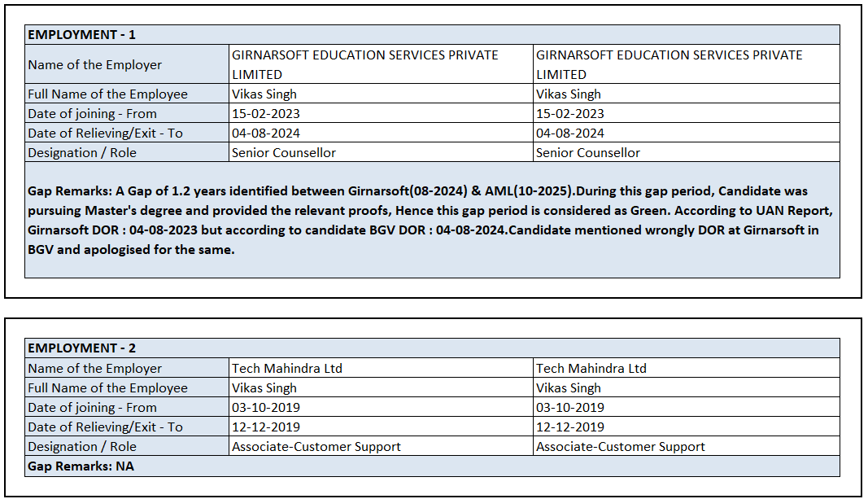
Task: Select first Vikas Singh cell in Employment 2
Action: tap(381, 387)
